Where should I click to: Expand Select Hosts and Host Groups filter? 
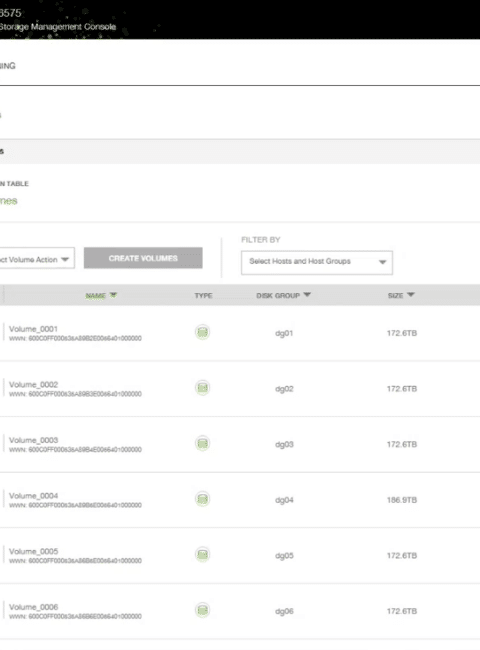317,262
